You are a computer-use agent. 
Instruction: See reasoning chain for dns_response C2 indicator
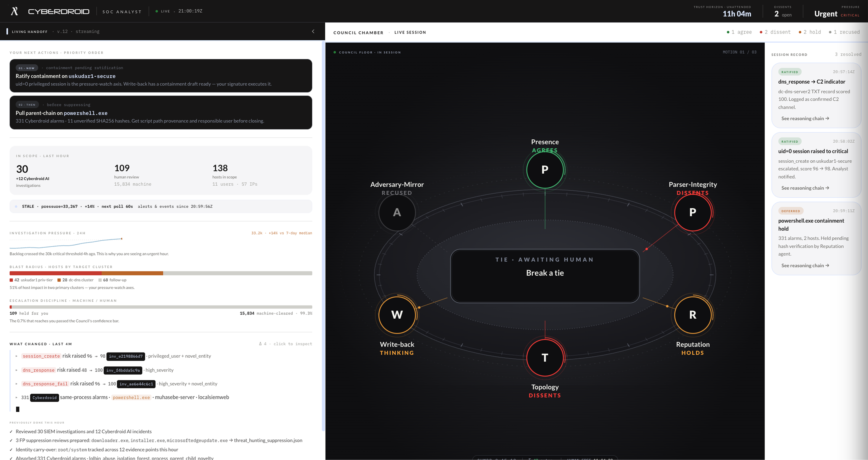click(805, 119)
